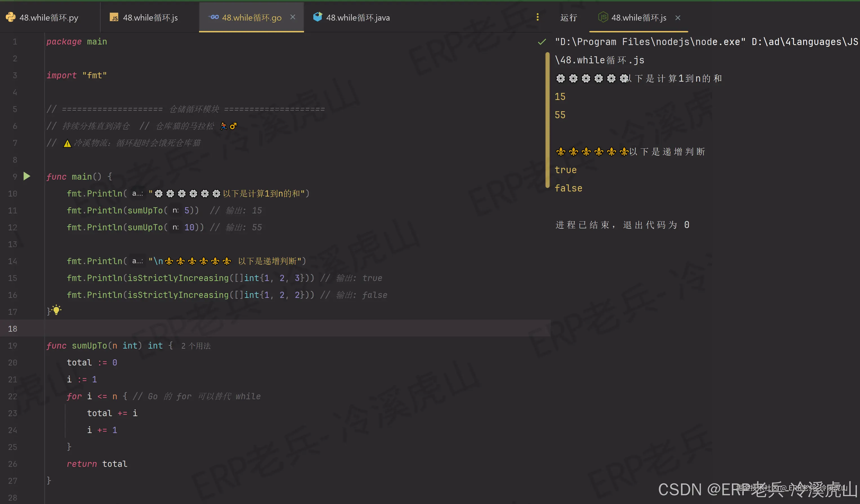Click the Node.js icon on the run tab
Viewport: 860px width, 504px height.
point(603,17)
